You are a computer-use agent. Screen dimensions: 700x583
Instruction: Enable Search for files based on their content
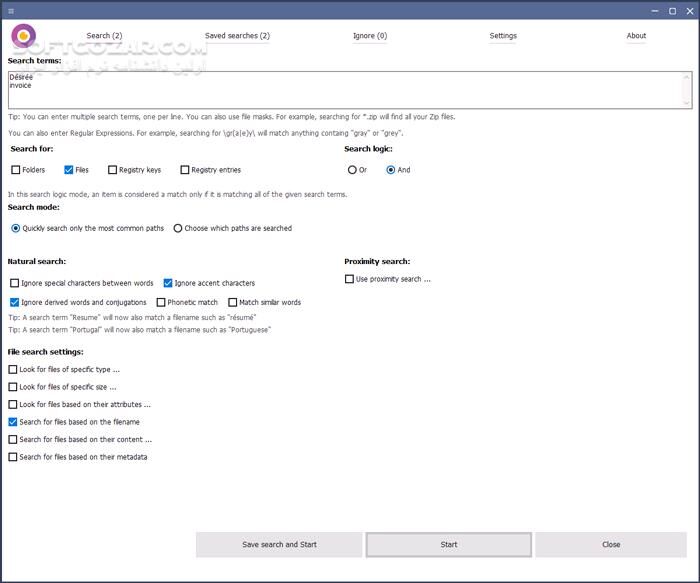[13, 439]
